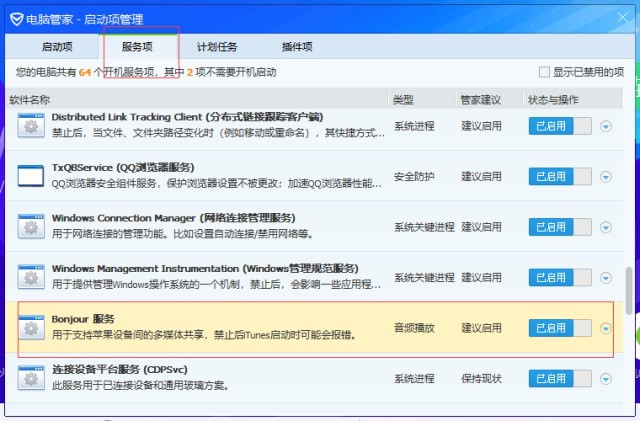The image size is (640, 421).
Task: Go to the 插件项 tab
Action: pos(297,47)
